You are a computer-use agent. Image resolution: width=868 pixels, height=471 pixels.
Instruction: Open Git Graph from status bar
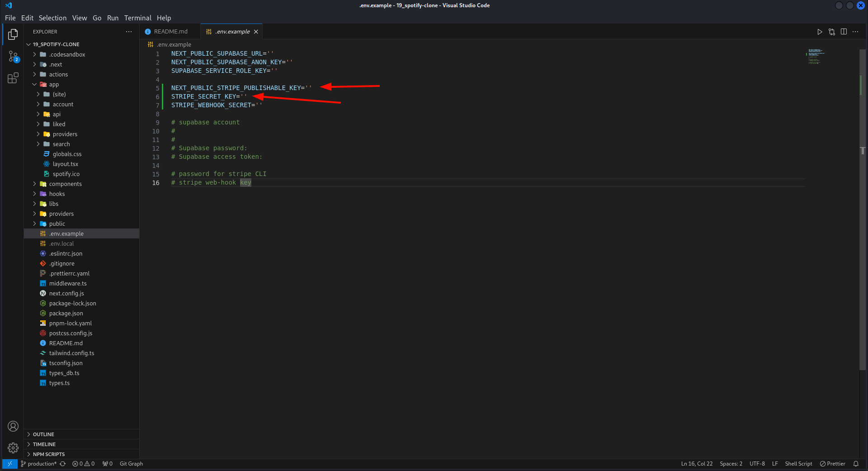tap(131, 464)
